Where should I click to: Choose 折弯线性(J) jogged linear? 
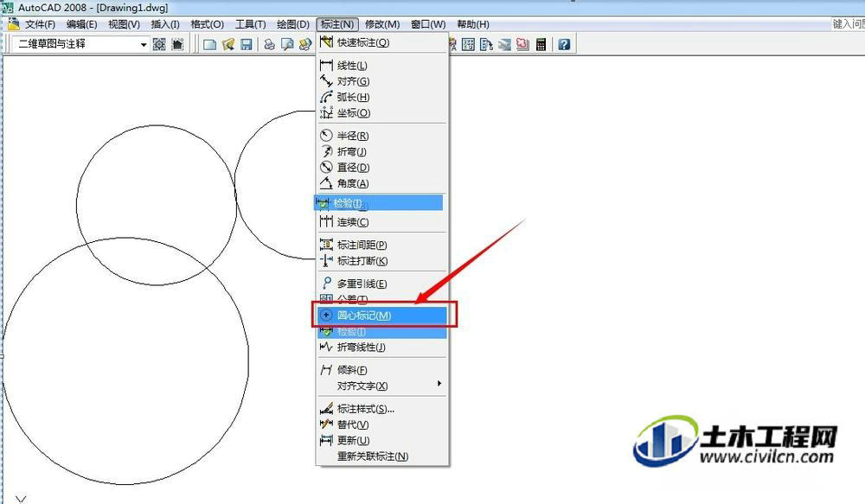(381, 348)
